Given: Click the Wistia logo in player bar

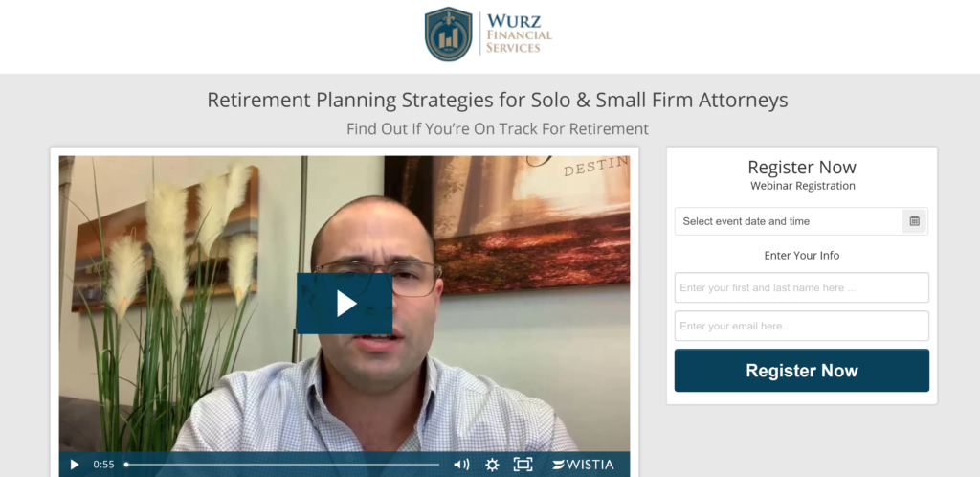Looking at the screenshot, I should [x=583, y=465].
